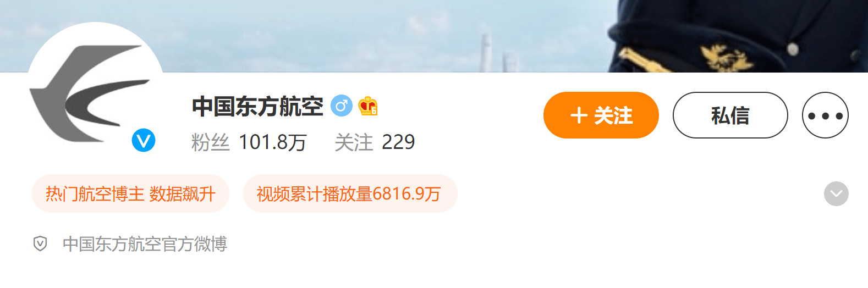Open the 粉丝 101.8万 followers list
Viewport: 868px width, 288px height.
[x=249, y=142]
